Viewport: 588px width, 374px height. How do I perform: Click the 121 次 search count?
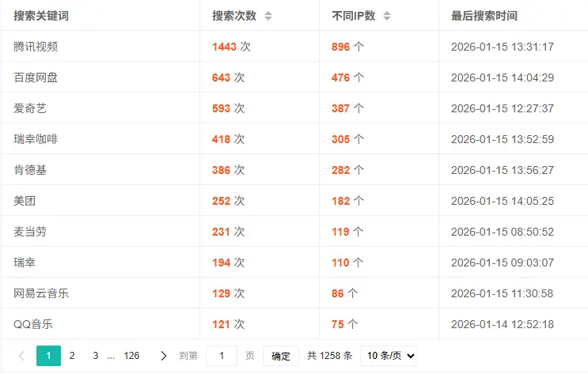[229, 324]
